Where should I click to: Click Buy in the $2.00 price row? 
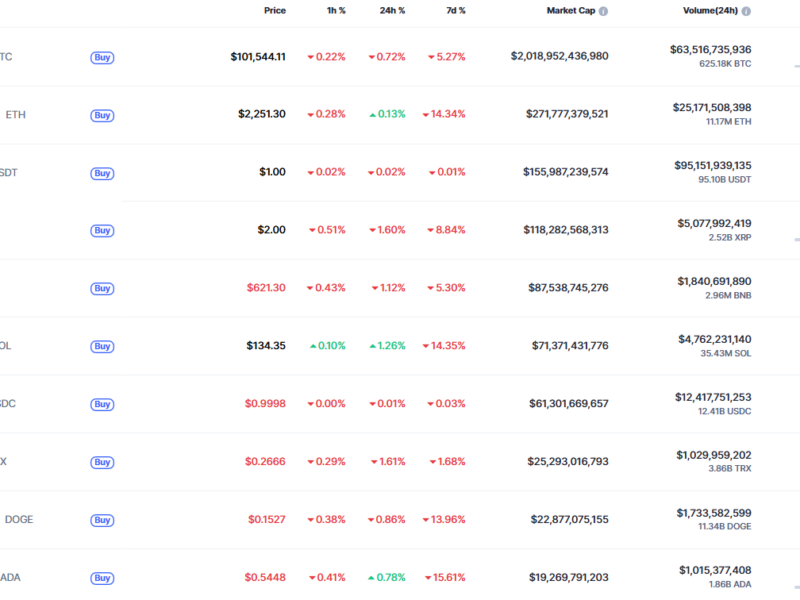pos(102,231)
